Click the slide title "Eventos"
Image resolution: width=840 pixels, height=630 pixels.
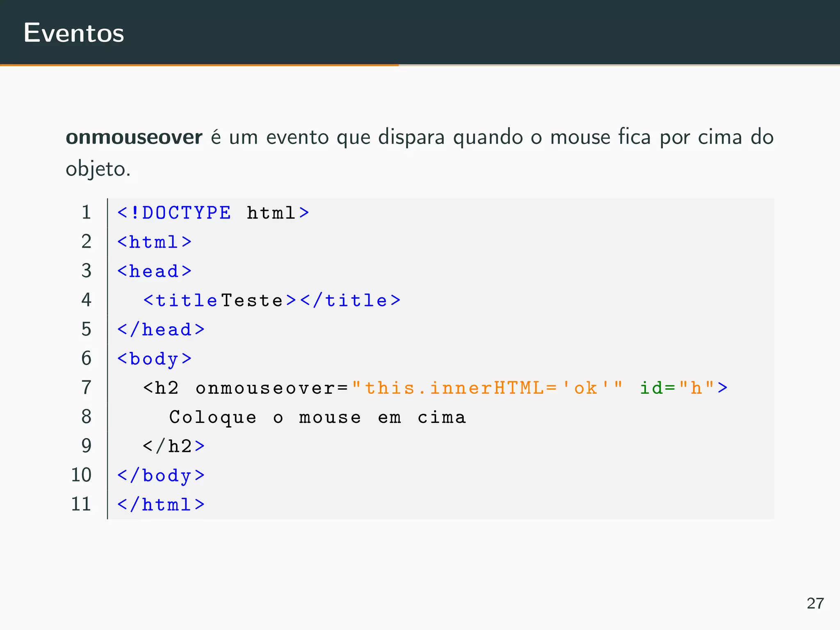pos(74,33)
